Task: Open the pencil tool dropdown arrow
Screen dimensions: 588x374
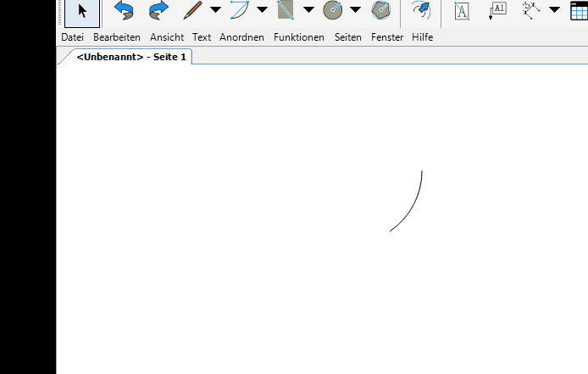Action: pos(215,9)
